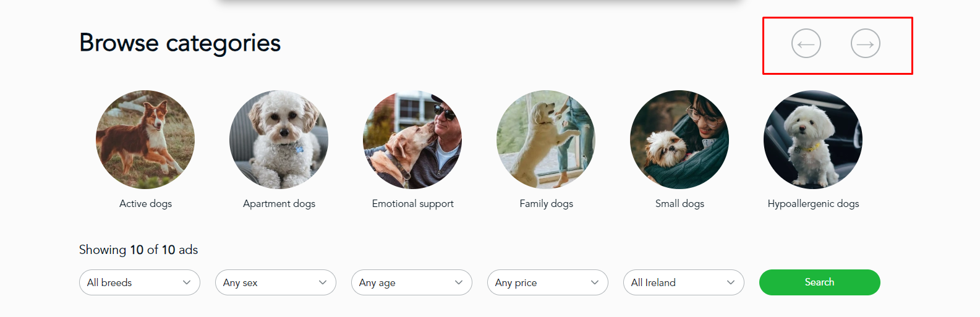Open the Apartment dogs category image
Image resolution: width=980 pixels, height=317 pixels.
point(279,140)
